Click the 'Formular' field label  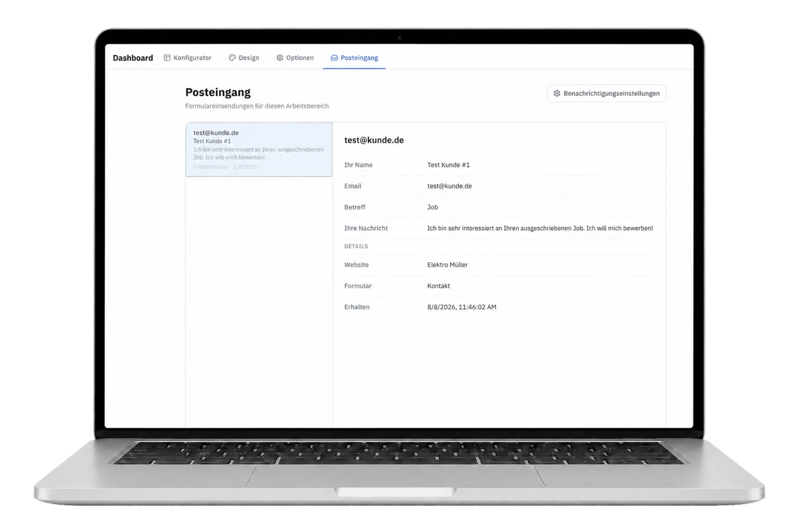(x=358, y=286)
